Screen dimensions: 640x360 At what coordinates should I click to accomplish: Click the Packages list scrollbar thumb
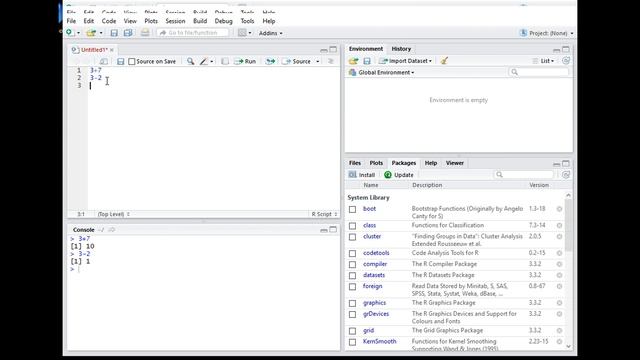(568, 224)
